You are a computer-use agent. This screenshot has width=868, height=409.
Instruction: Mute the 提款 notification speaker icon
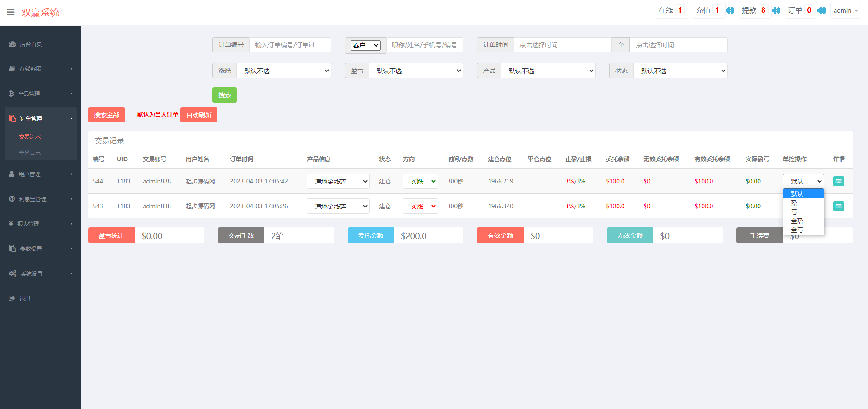tap(776, 10)
